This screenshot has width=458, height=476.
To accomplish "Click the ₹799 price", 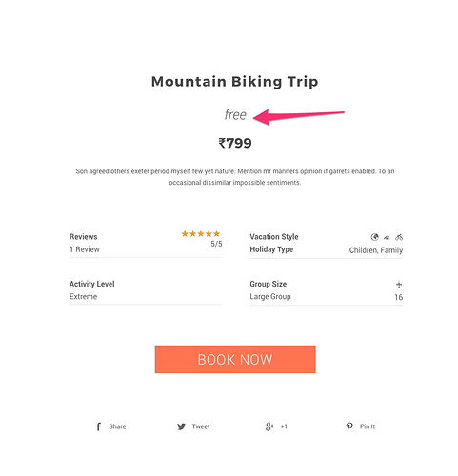I will tap(235, 143).
